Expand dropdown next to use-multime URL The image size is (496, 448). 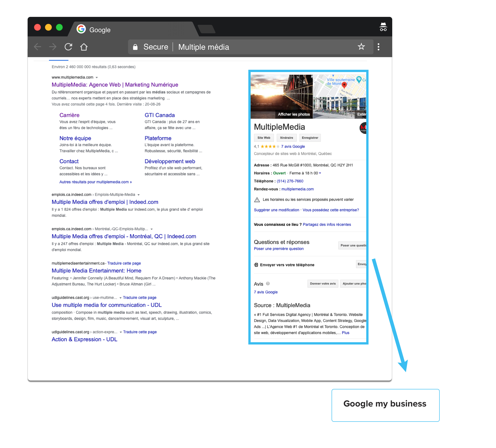click(120, 298)
